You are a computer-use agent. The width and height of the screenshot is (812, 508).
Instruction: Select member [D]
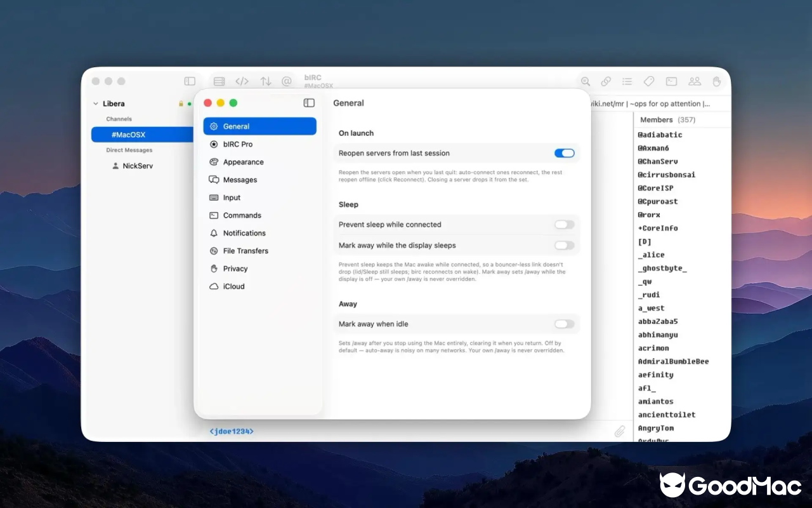point(645,241)
